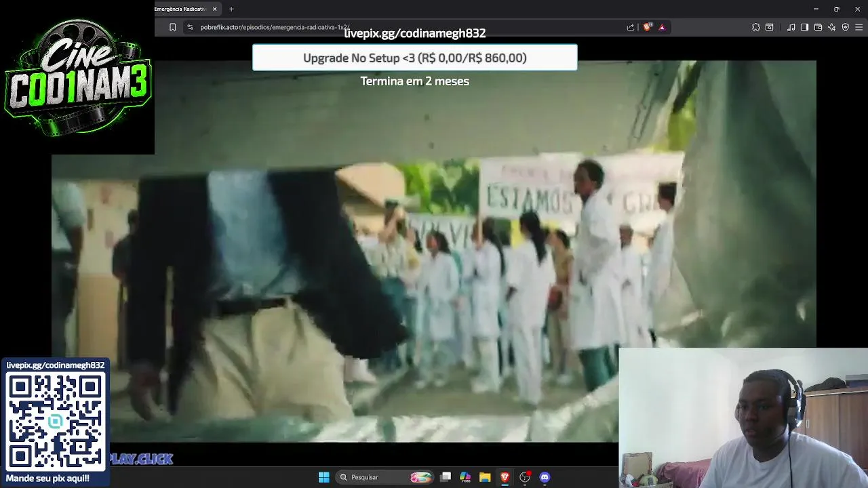The height and width of the screenshot is (488, 868).
Task: Open browser extensions puzzle icon
Action: point(756,27)
